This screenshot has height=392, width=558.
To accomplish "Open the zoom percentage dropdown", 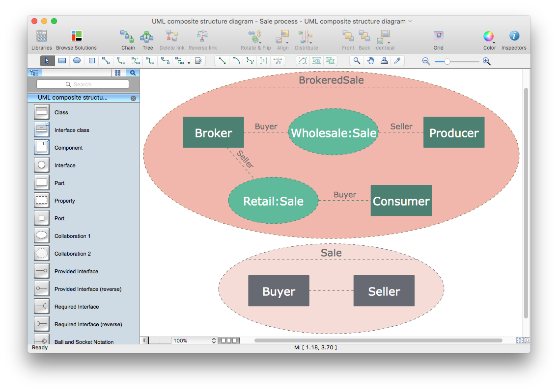I will click(x=213, y=340).
